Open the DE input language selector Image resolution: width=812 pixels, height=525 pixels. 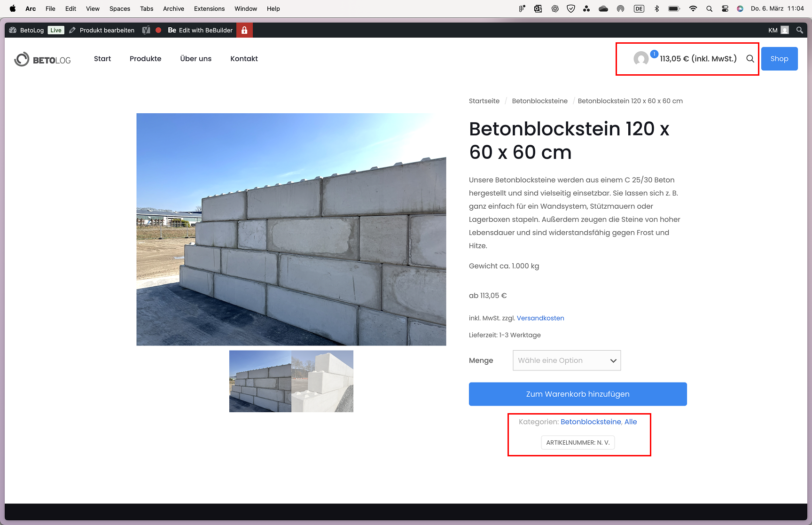click(x=639, y=8)
